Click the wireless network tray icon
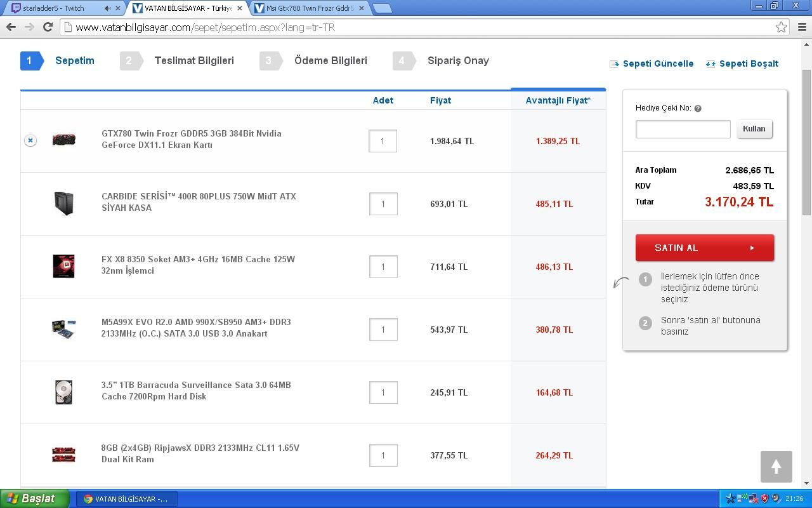Viewport: 812px width, 508px height. click(743, 498)
